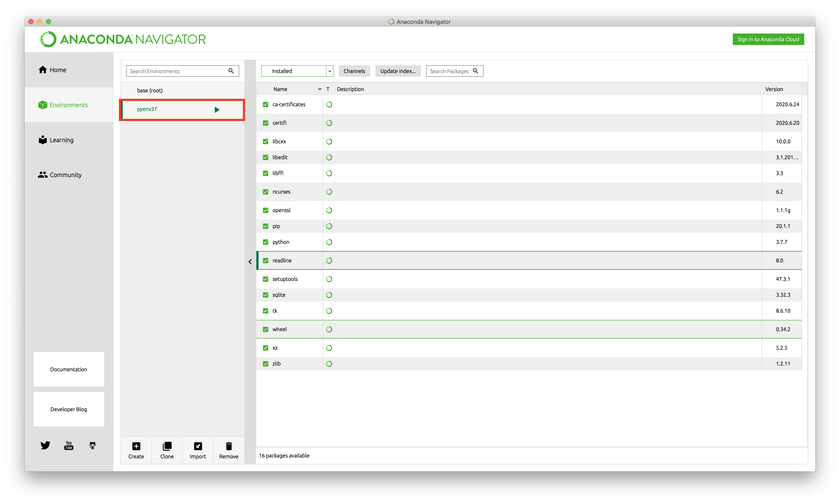Viewport: 840px width, 504px height.
Task: Toggle the libedit package checkbox
Action: click(266, 158)
